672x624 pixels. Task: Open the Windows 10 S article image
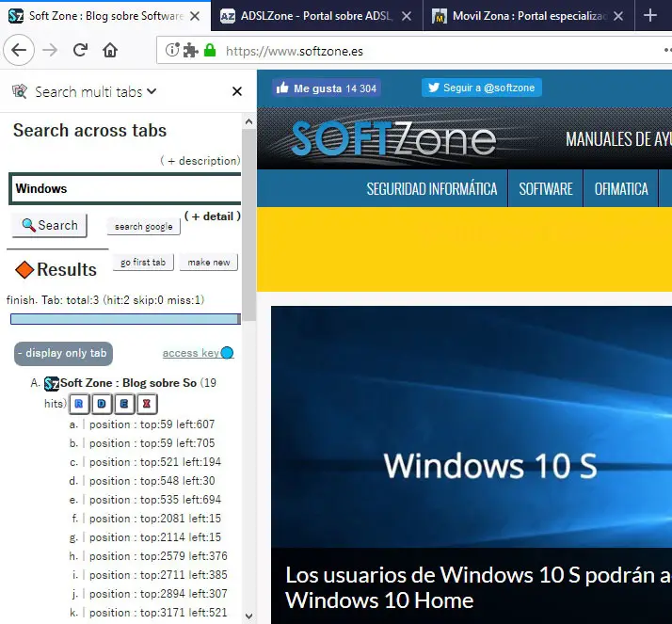(472, 426)
